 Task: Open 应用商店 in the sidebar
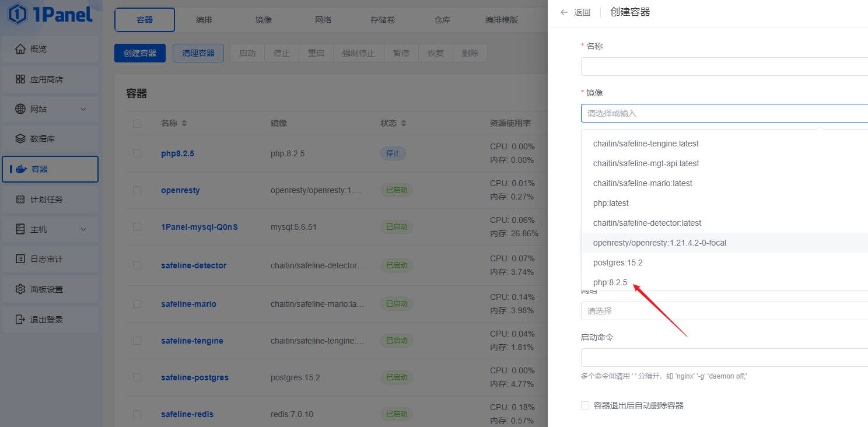[50, 79]
